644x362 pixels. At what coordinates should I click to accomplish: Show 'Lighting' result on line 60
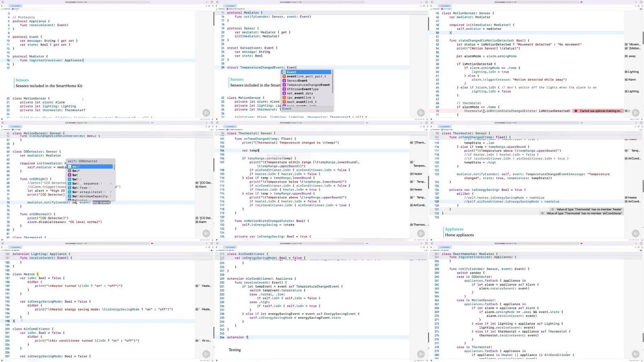pyautogui.click(x=632, y=72)
